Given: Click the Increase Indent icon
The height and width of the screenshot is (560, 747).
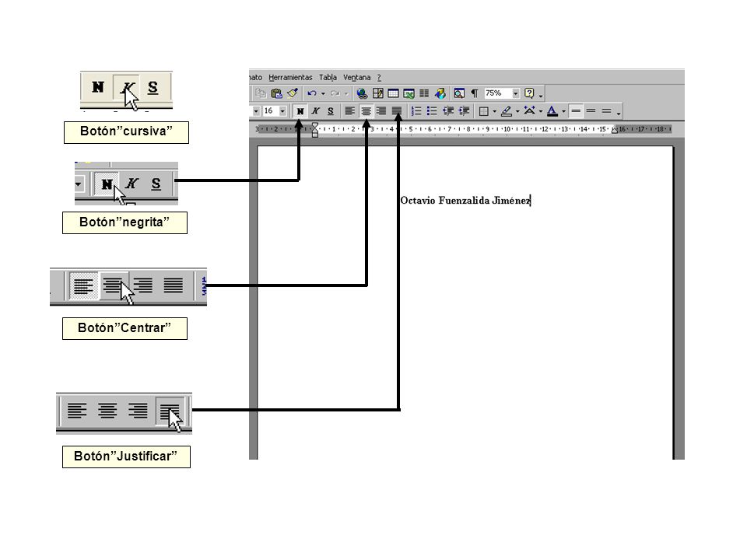Looking at the screenshot, I should (464, 111).
